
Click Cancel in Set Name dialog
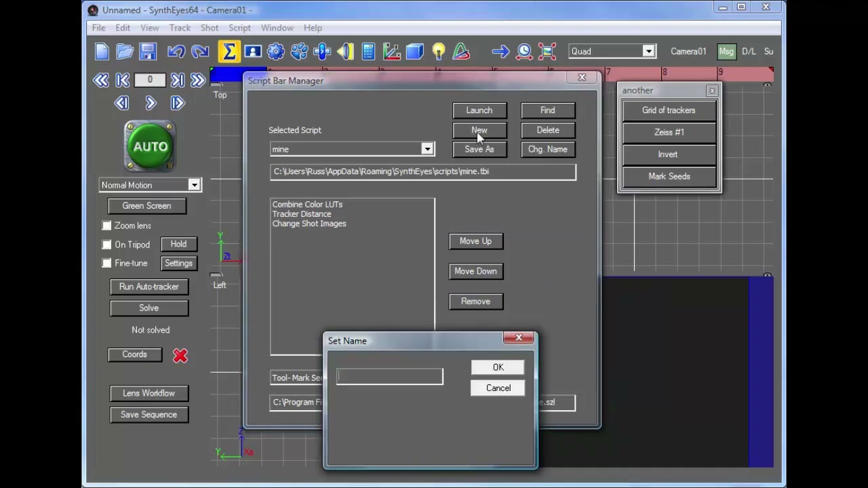pos(498,388)
